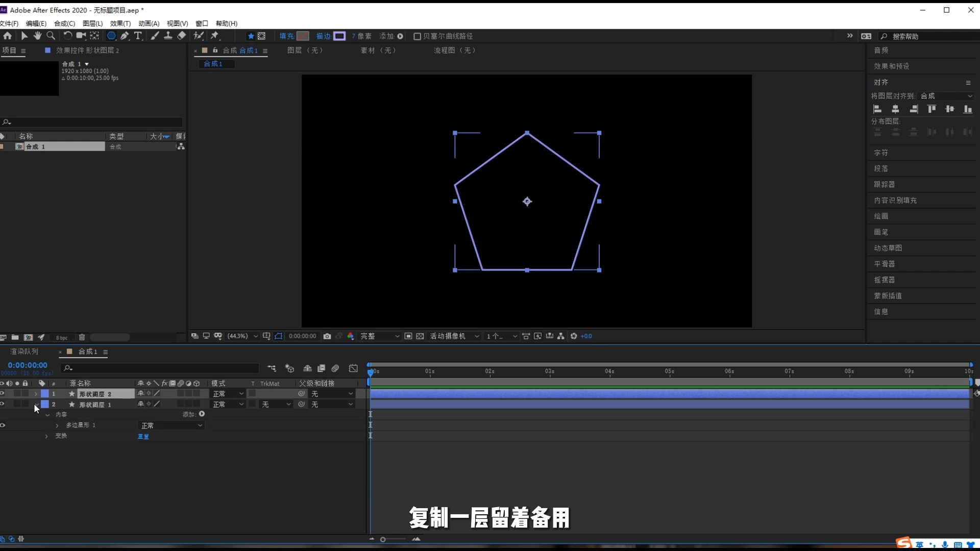Image resolution: width=980 pixels, height=551 pixels.
Task: Toggle the preserve transparency box for 形状图层 2
Action: tap(252, 393)
